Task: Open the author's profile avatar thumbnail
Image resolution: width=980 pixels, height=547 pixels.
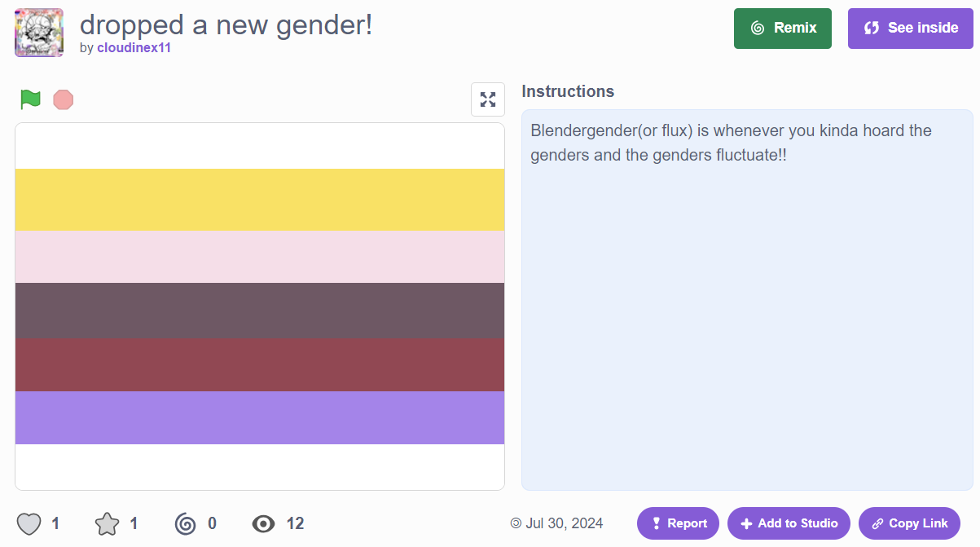Action: point(39,33)
